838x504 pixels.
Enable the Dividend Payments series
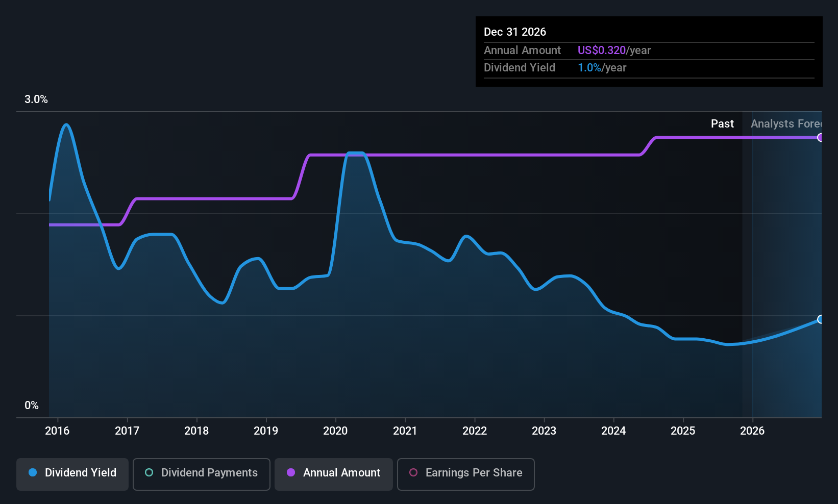(202, 474)
